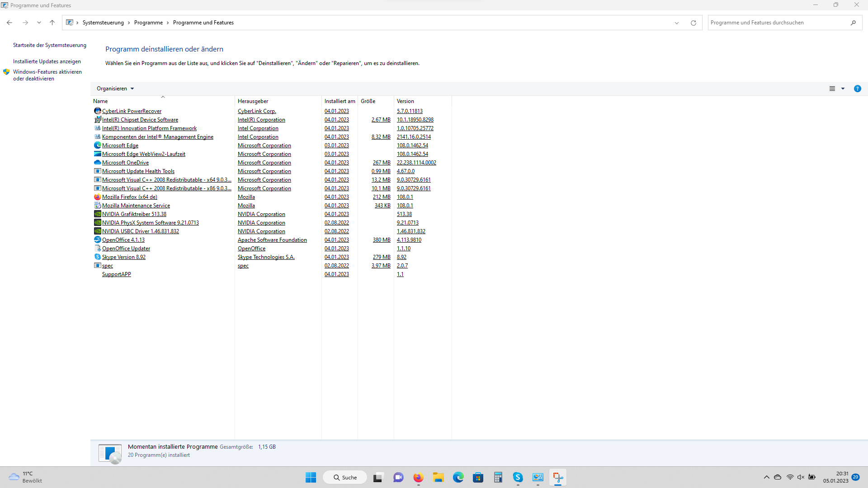Select Systemsteuerung in the breadcrumb path

(x=103, y=23)
